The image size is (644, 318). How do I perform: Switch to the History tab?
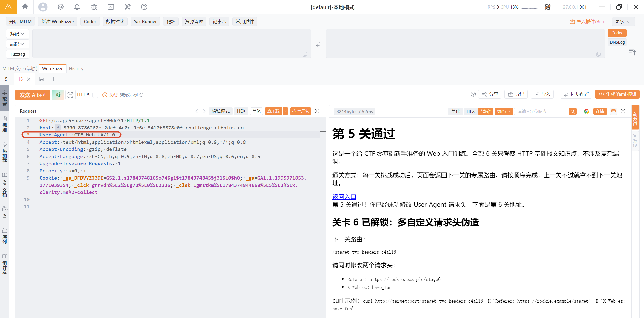[x=76, y=68]
